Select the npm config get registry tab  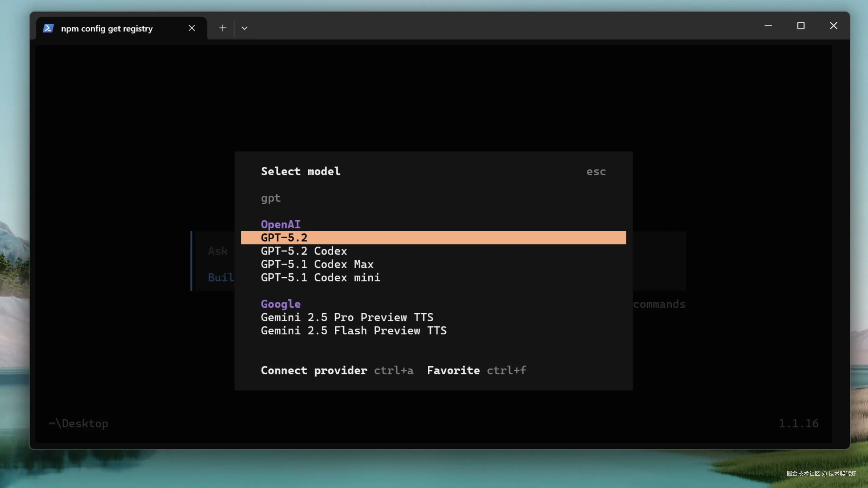click(x=107, y=29)
